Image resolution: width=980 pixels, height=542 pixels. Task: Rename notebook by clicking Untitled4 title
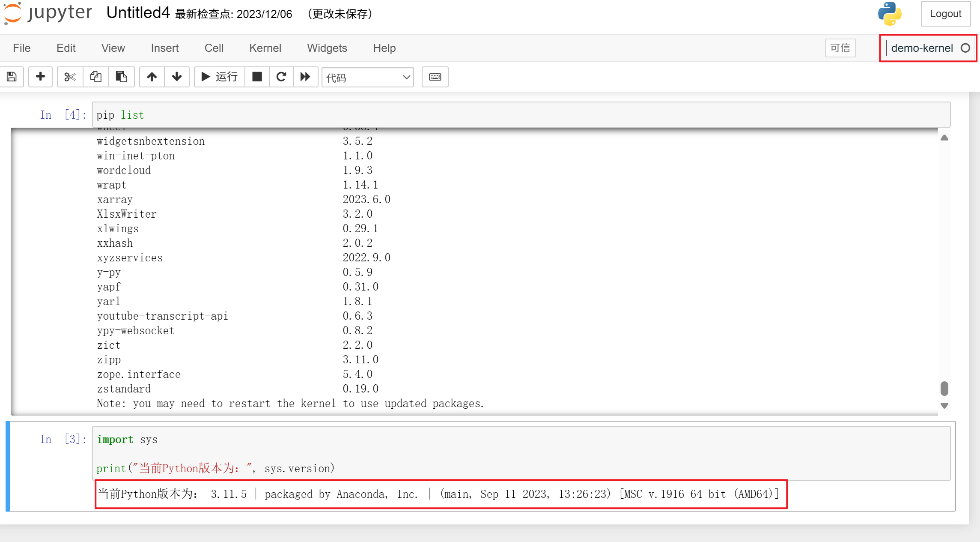138,13
